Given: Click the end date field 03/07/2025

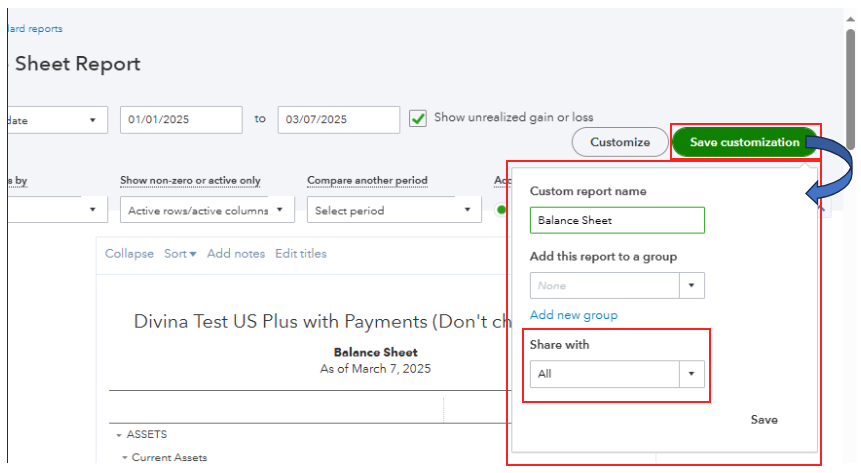Looking at the screenshot, I should 338,119.
